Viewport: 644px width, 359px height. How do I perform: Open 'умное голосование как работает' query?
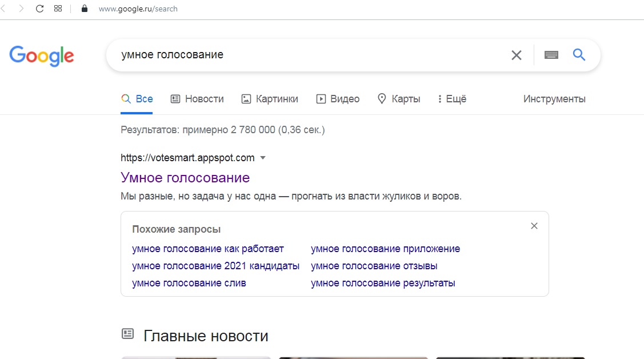coord(208,249)
